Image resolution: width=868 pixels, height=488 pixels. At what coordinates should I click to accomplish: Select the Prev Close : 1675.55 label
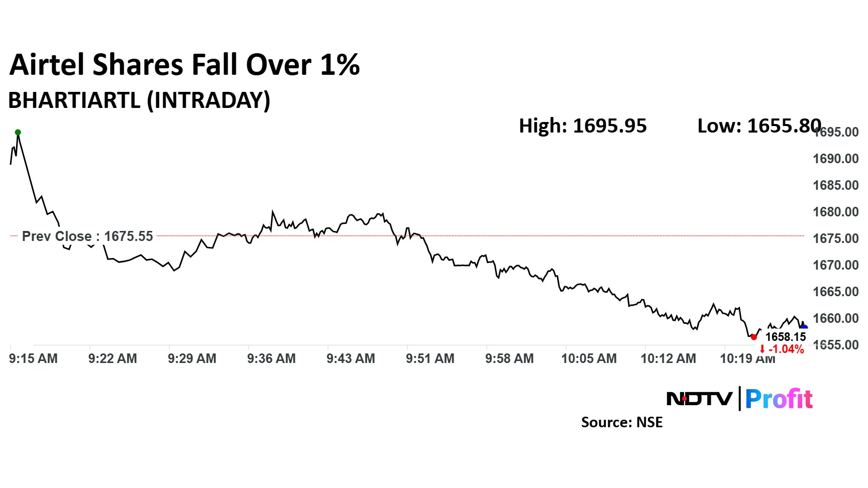point(87,236)
